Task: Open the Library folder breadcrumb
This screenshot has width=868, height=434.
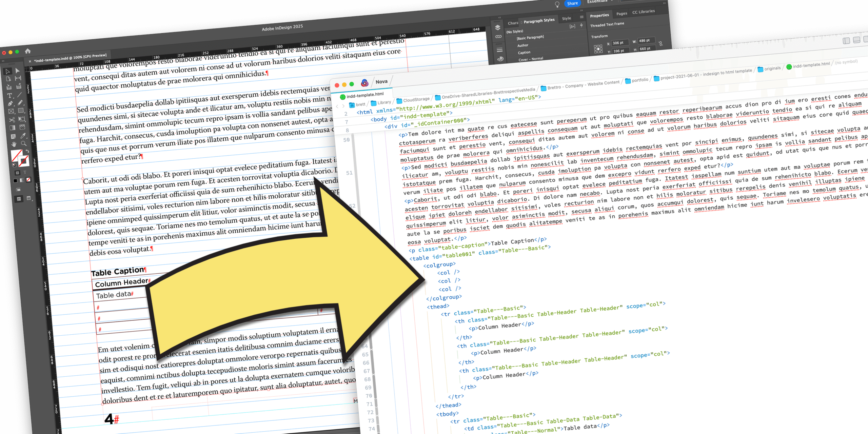Action: click(381, 102)
